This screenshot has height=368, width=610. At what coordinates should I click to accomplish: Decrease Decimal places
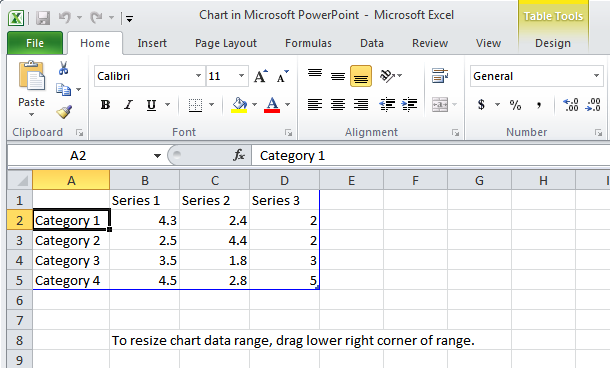tap(593, 105)
